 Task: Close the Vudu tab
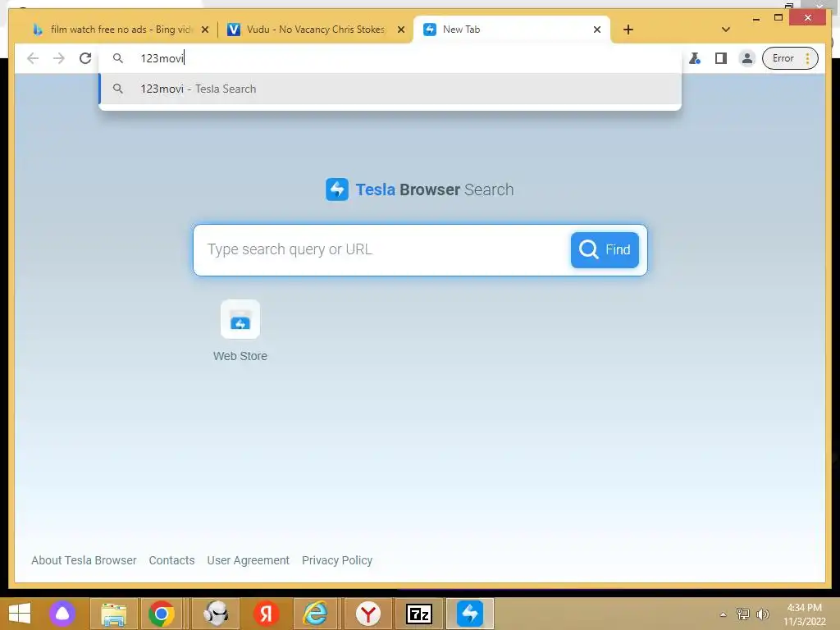(400, 30)
